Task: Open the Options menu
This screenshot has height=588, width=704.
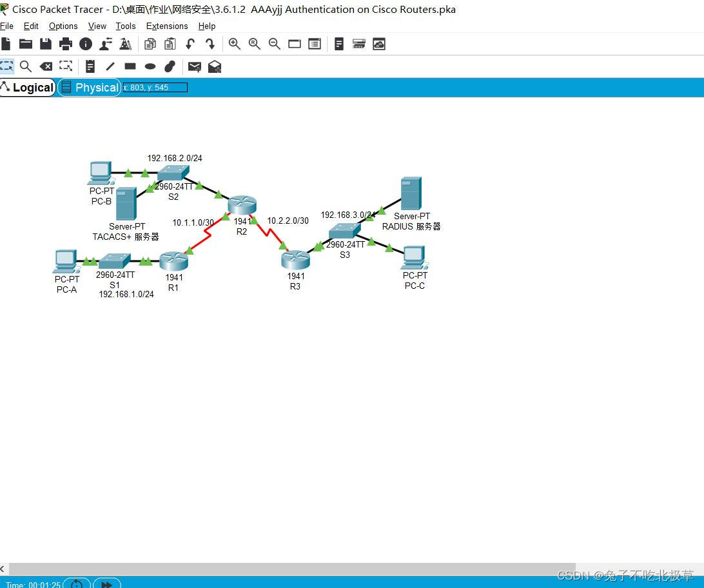Action: tap(63, 26)
